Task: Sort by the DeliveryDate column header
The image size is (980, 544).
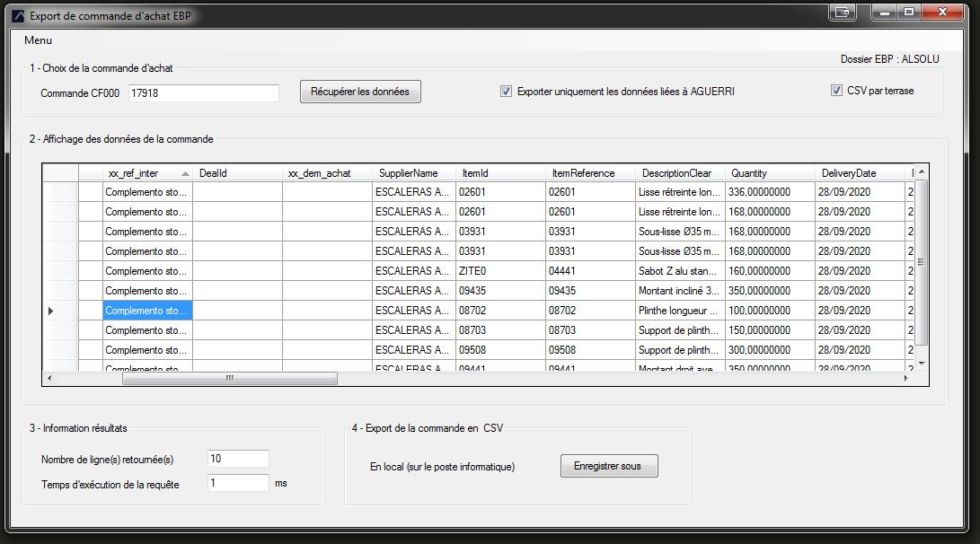Action: click(861, 173)
